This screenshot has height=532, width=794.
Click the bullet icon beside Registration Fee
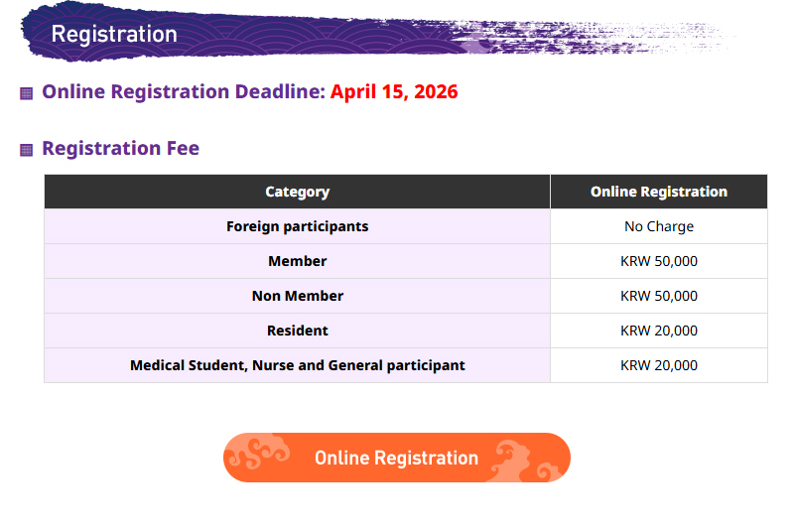coord(27,150)
